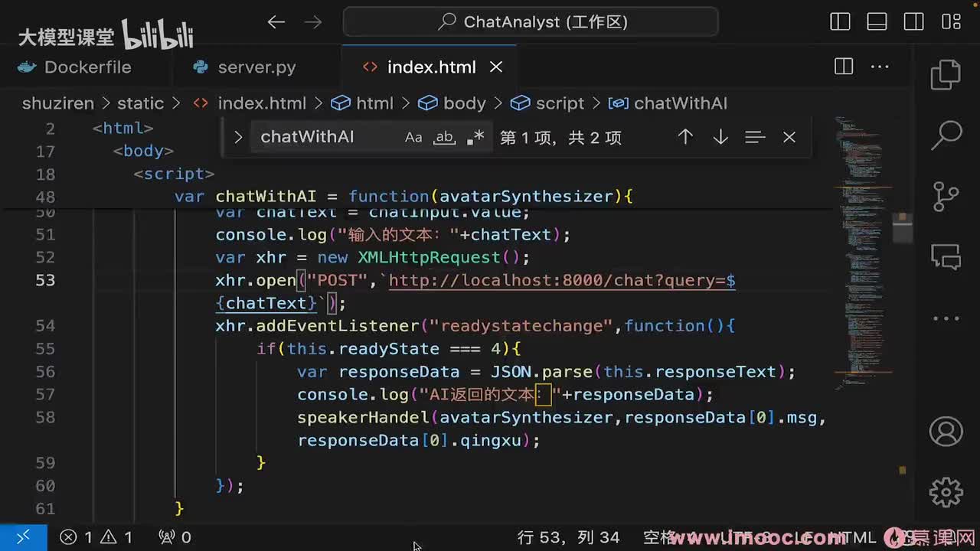980x551 pixels.
Task: Click the minimap code overview
Action: (x=863, y=253)
